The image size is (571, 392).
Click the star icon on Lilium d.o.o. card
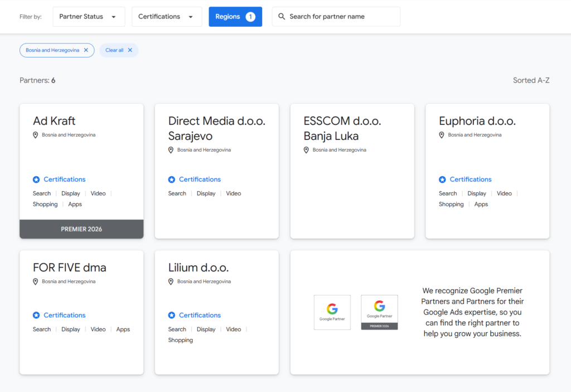coord(172,316)
